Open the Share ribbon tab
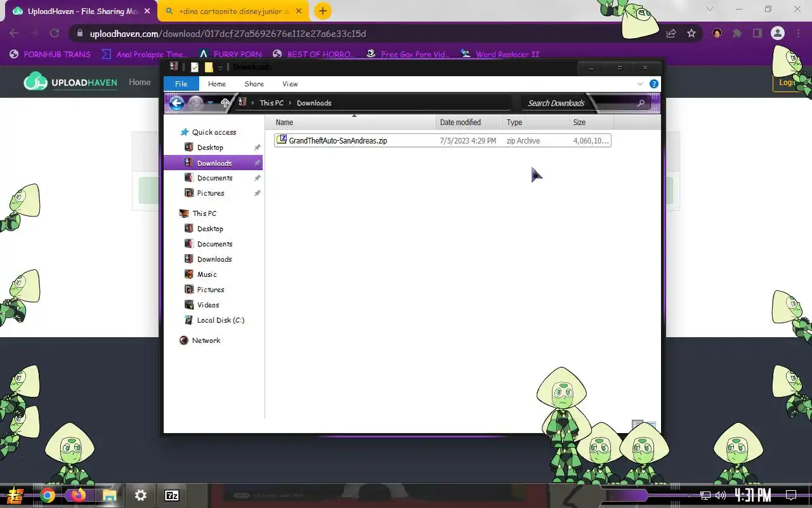The width and height of the screenshot is (812, 508). point(254,84)
